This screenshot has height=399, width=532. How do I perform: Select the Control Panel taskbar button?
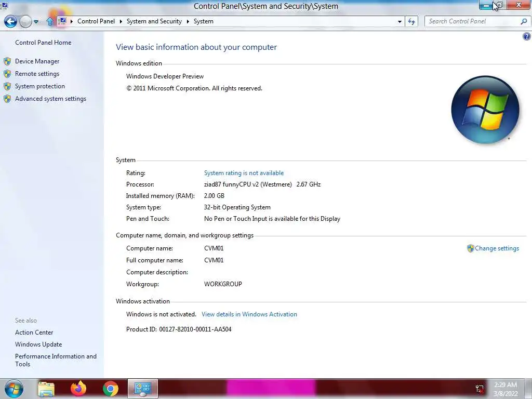coord(143,389)
